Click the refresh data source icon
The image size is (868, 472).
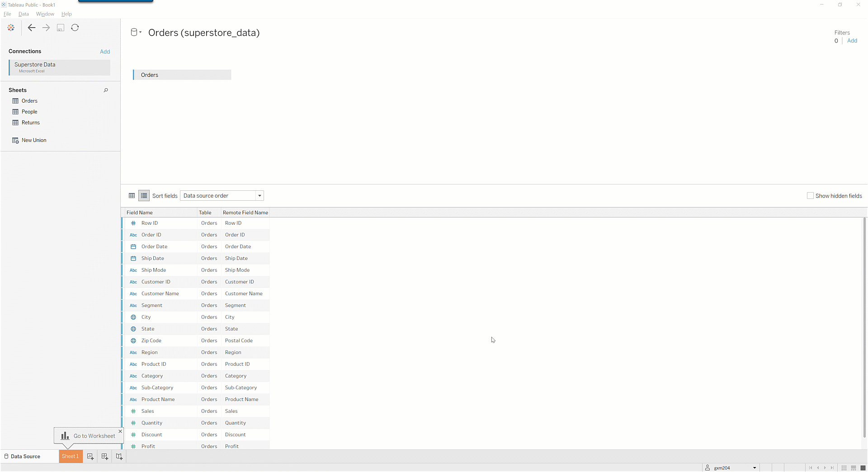tap(75, 28)
